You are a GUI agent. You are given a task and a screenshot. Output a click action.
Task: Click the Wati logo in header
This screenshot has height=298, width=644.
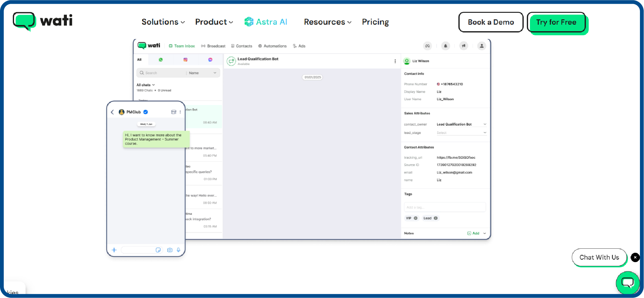(43, 21)
